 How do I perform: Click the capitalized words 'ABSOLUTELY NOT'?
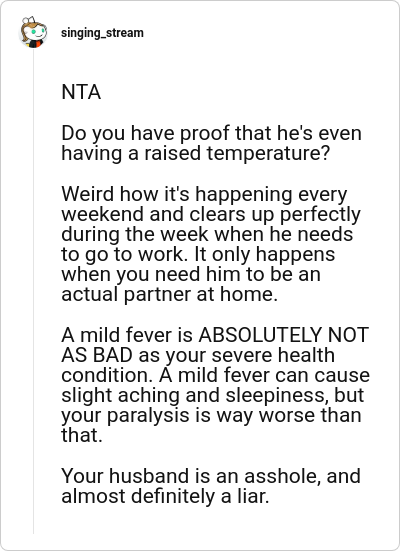284,335
